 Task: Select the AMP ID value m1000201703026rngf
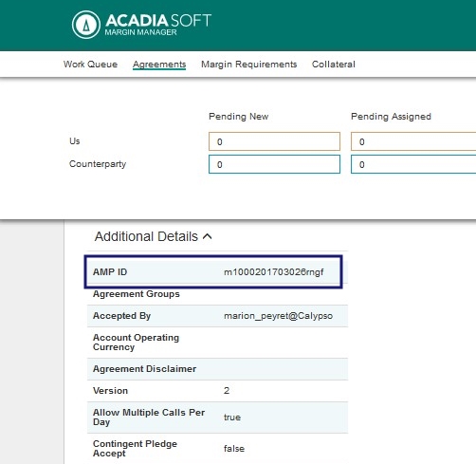(274, 272)
